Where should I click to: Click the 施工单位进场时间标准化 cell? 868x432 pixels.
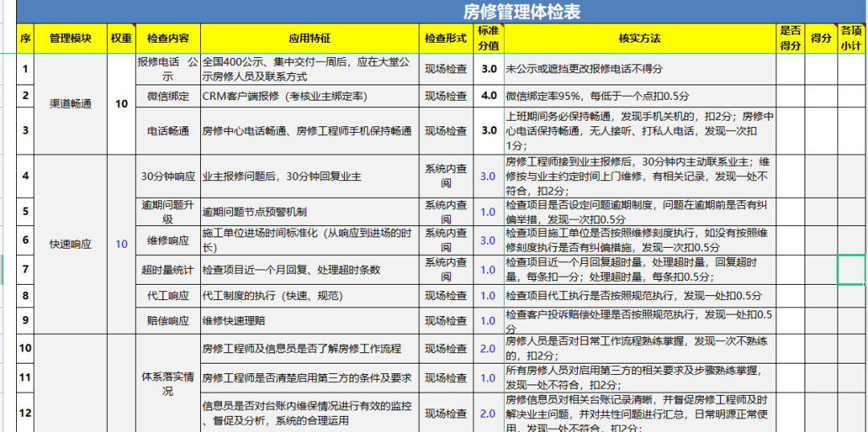point(310,241)
